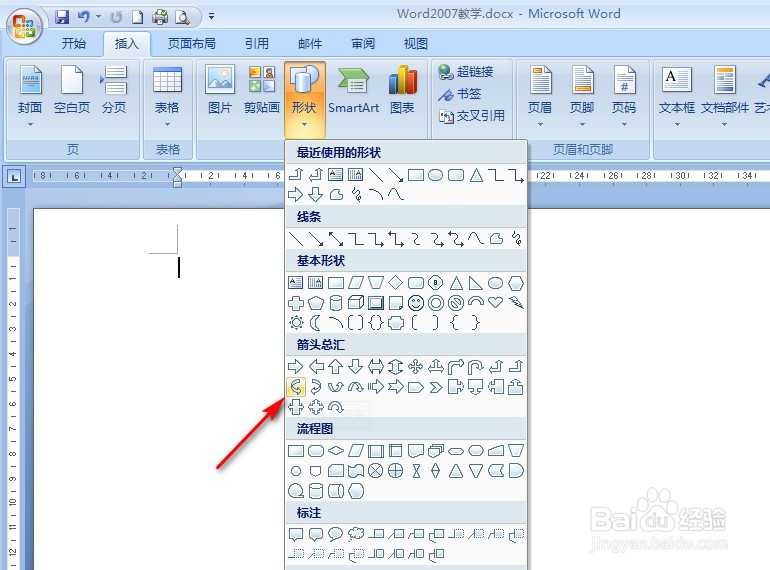This screenshot has height=570, width=770.
Task: Insert a 图片 picture
Action: (220, 91)
